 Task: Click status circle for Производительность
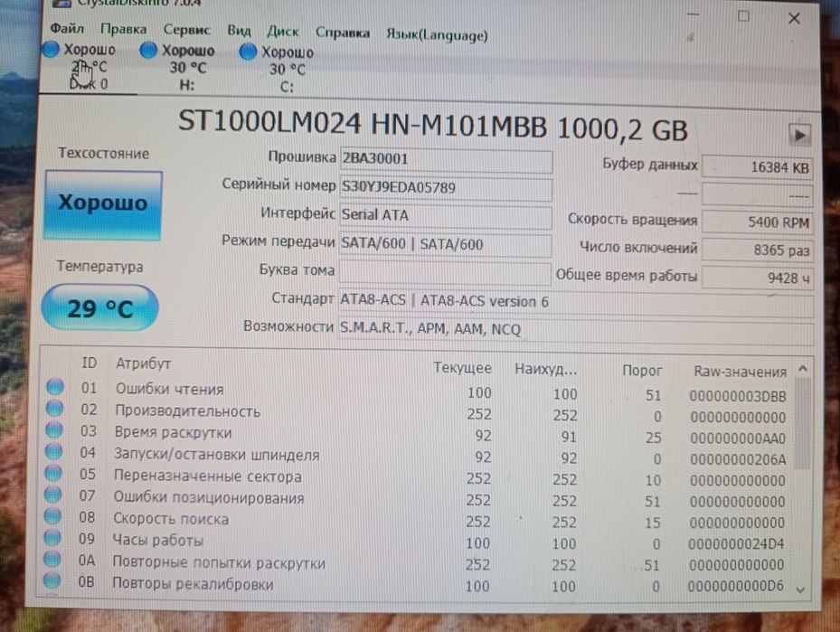[x=54, y=408]
